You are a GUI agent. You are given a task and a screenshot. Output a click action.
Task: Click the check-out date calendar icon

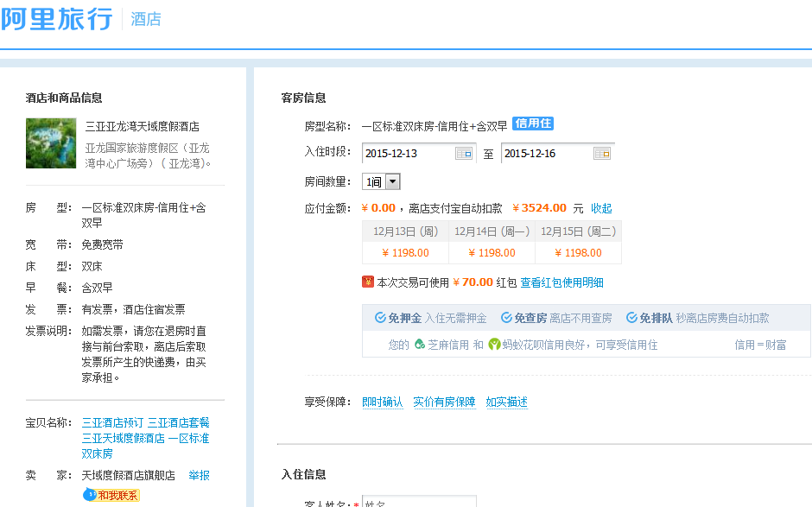(x=602, y=154)
